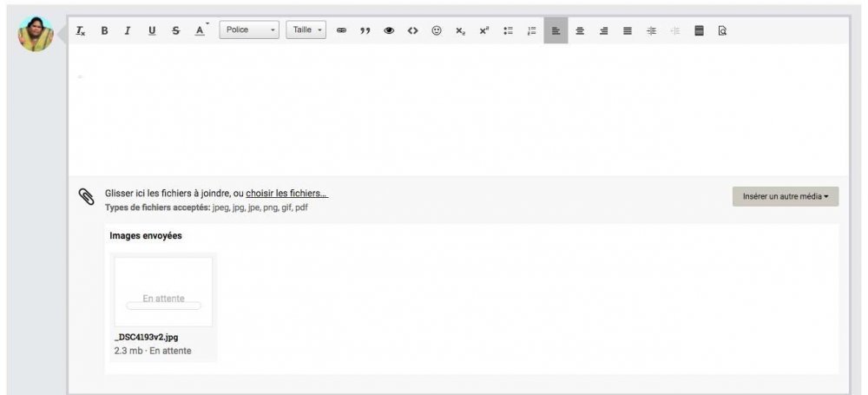Click the preview document icon
The height and width of the screenshot is (395, 868).
pos(722,31)
